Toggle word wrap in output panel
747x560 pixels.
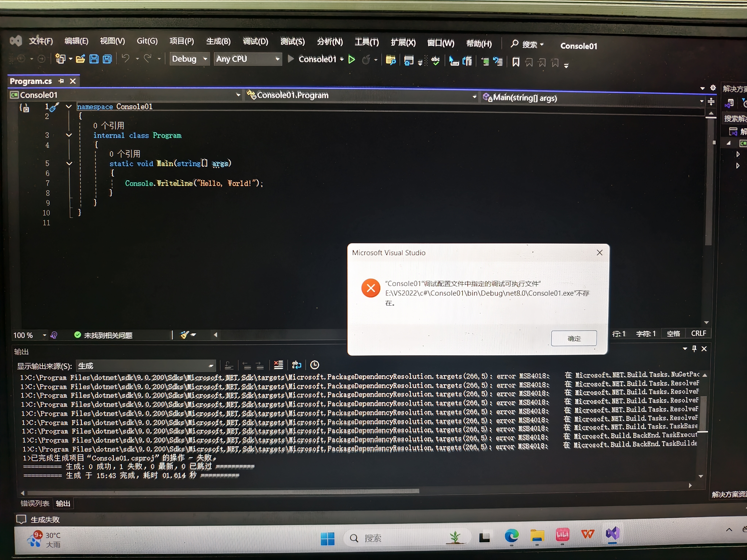[297, 365]
